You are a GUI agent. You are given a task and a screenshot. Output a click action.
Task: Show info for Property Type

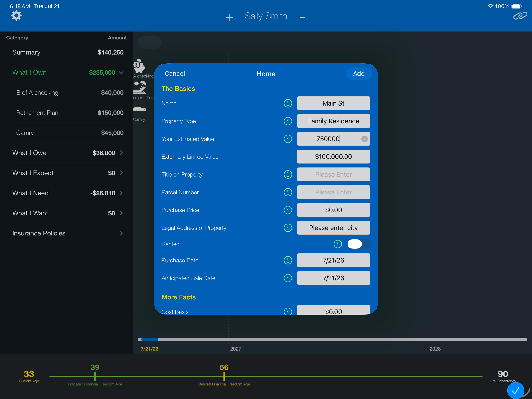coord(288,121)
